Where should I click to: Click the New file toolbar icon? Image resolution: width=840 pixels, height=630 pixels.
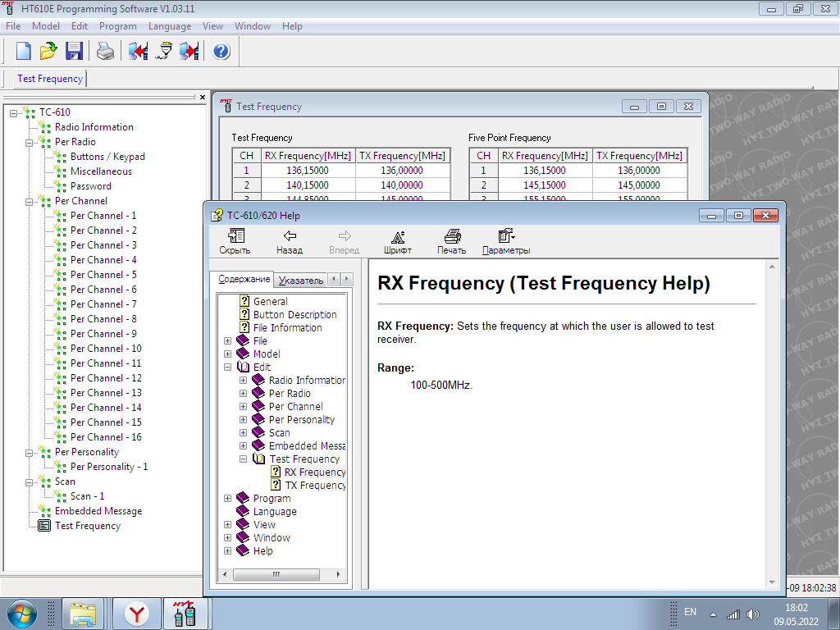point(23,51)
